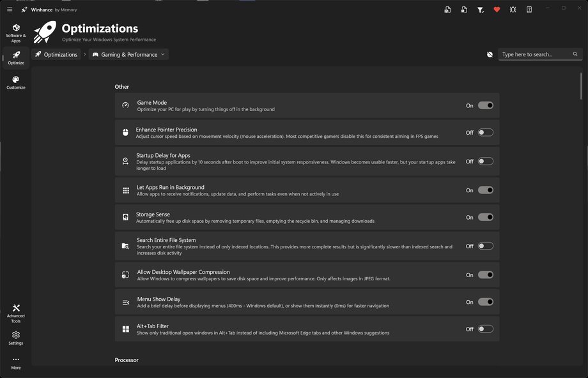The image size is (588, 378).
Task: Open Advanced Tools in sidebar
Action: pos(16,313)
